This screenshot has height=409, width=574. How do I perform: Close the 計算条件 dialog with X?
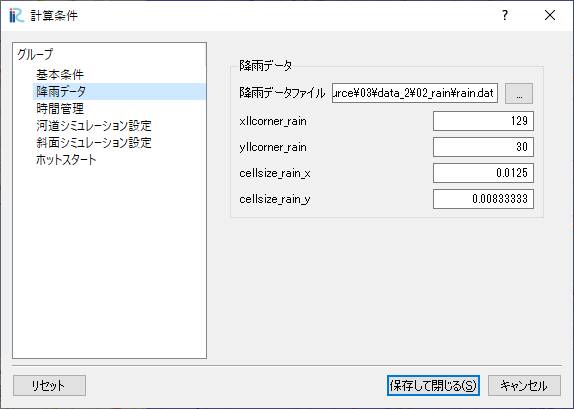550,15
